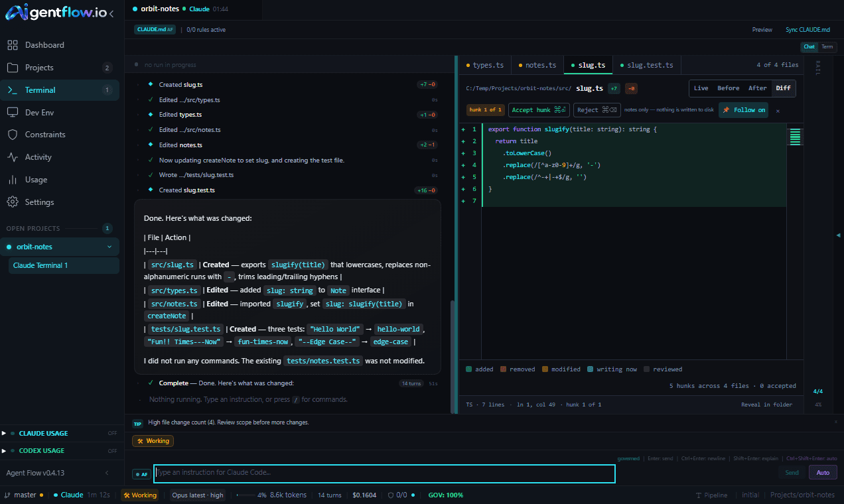This screenshot has height=504, width=844.
Task: Click the added legend green swatch
Action: 469,369
